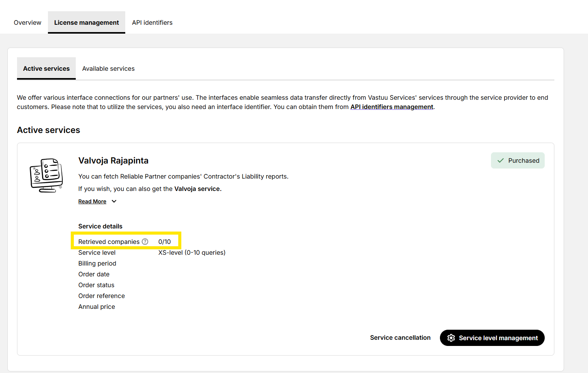
Task: Click the green checkmark in Purchased badge
Action: (x=501, y=160)
